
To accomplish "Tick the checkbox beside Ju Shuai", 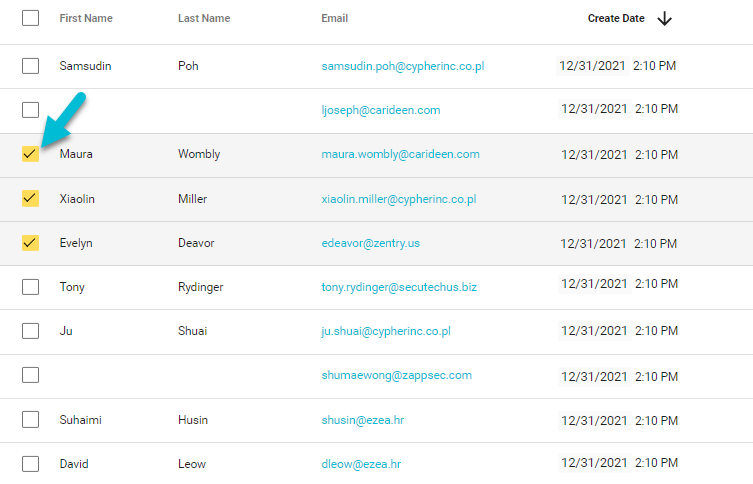I will pyautogui.click(x=30, y=331).
